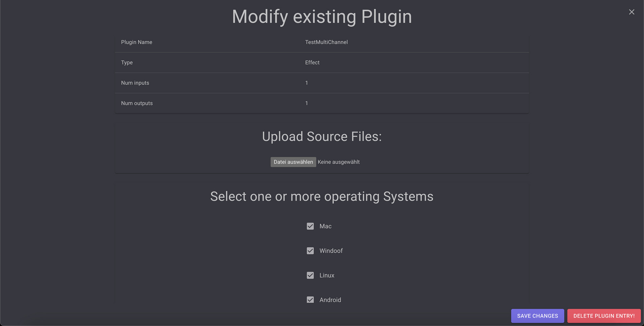The width and height of the screenshot is (644, 326).
Task: Toggle the Windoof checkbox box
Action: click(x=310, y=251)
